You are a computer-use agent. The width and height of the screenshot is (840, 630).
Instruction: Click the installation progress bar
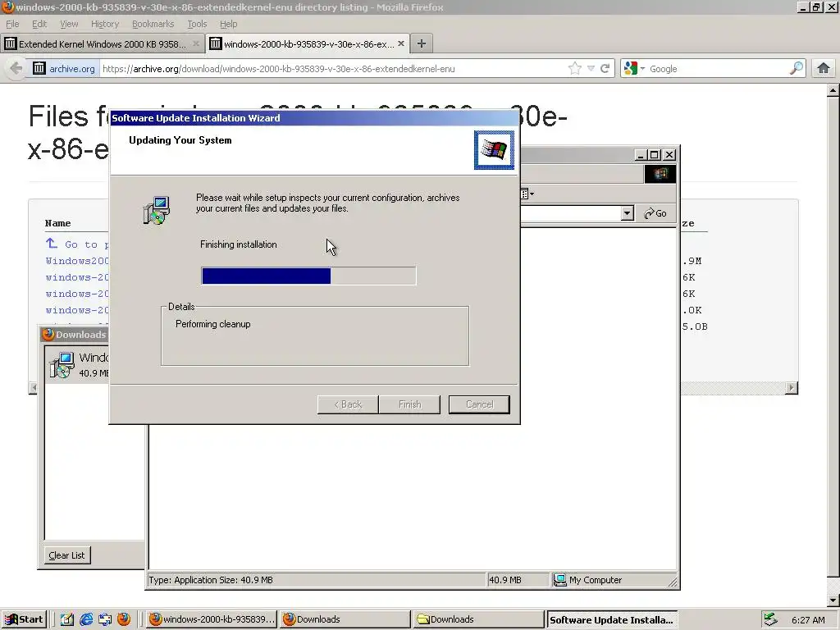tap(308, 276)
